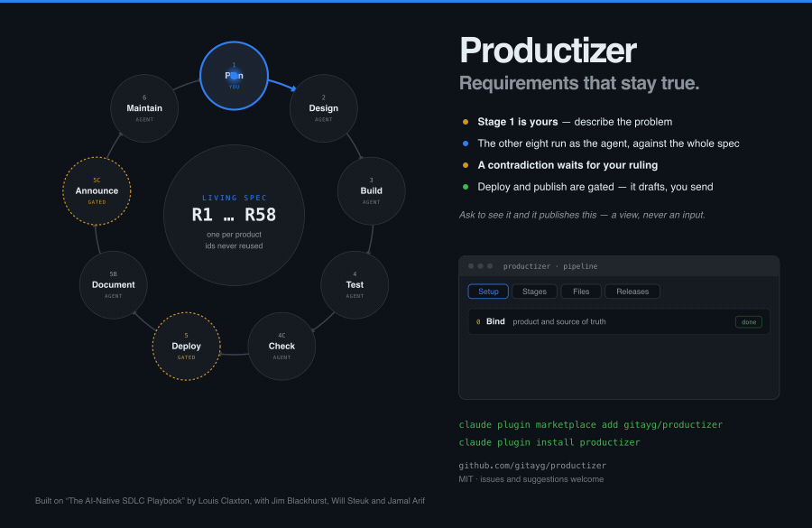This screenshot has height=528, width=812.
Task: Click 'ids never reused' caption
Action: pos(234,246)
